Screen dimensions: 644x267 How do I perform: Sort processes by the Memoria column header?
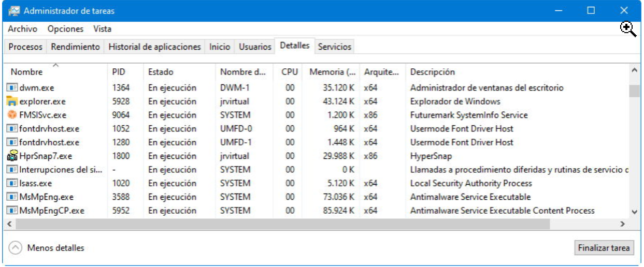333,72
